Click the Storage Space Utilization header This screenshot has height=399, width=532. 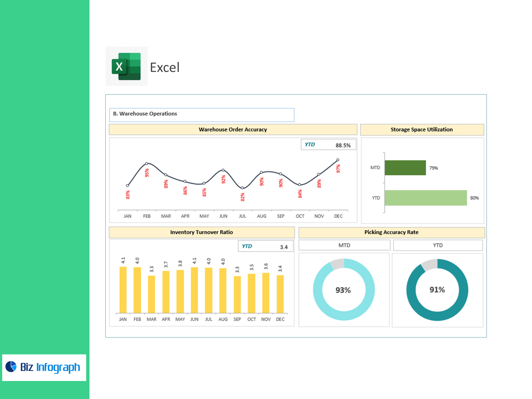(x=421, y=129)
